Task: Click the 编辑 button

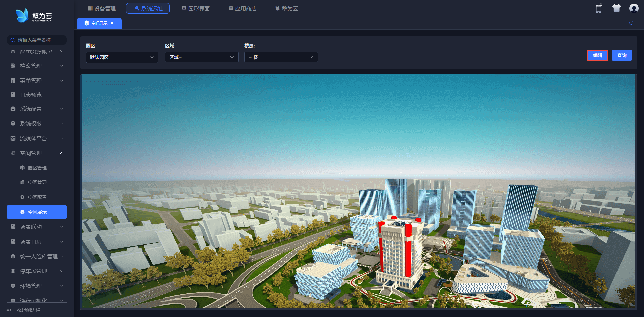Action: [598, 55]
